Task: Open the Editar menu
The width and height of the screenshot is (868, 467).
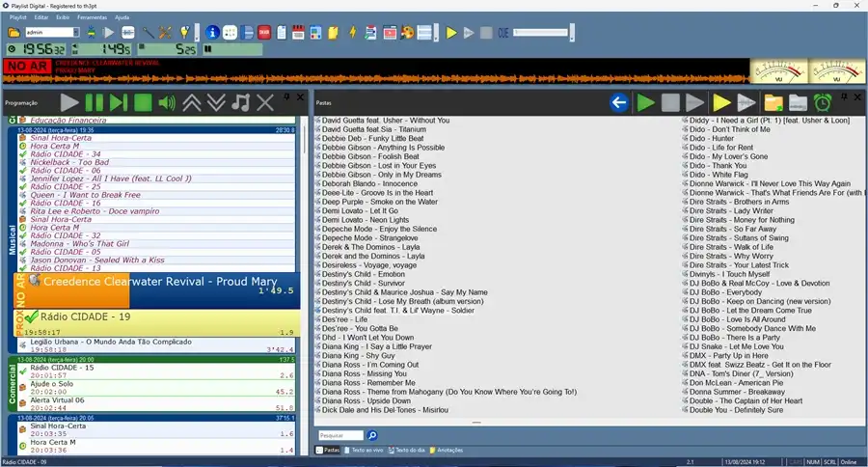Action: (x=41, y=17)
